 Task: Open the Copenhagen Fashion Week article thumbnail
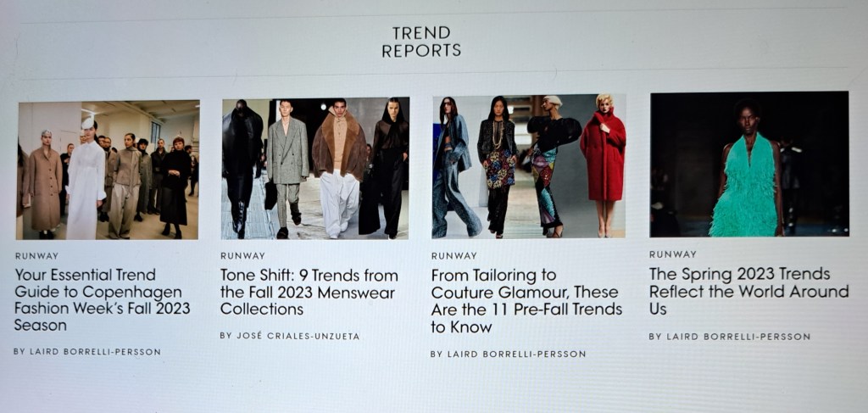108,170
